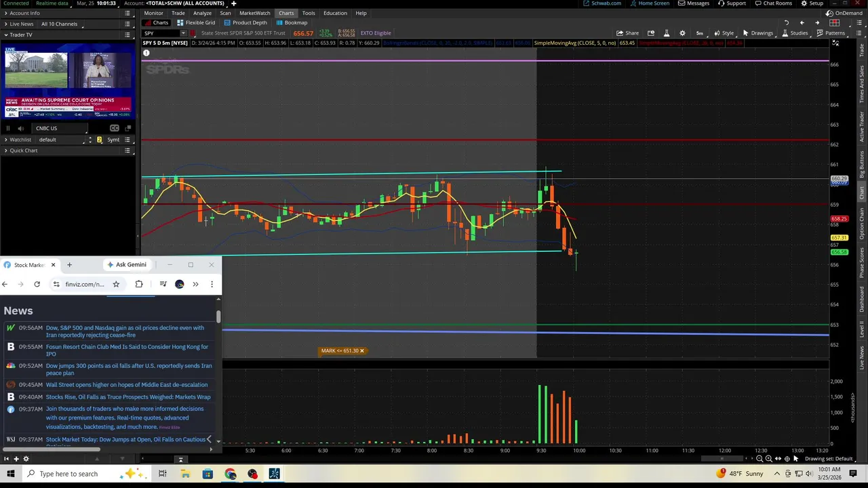Viewport: 868px width, 488px height.
Task: Switch to the Trade tab
Action: [178, 13]
